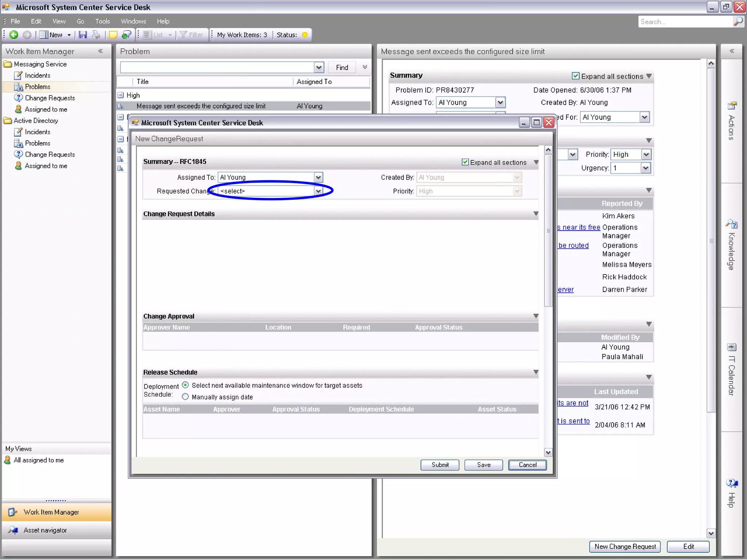Click the Save floppy disk icon
747x560 pixels.
pos(83,35)
